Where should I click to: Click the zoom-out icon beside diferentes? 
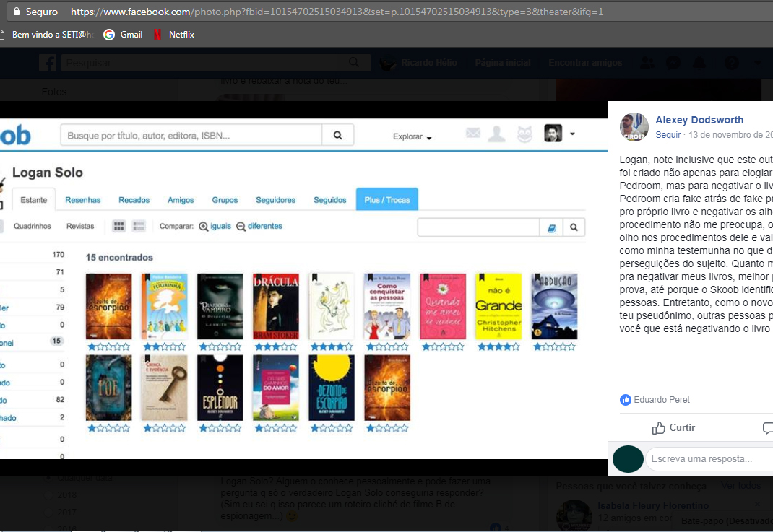click(241, 227)
